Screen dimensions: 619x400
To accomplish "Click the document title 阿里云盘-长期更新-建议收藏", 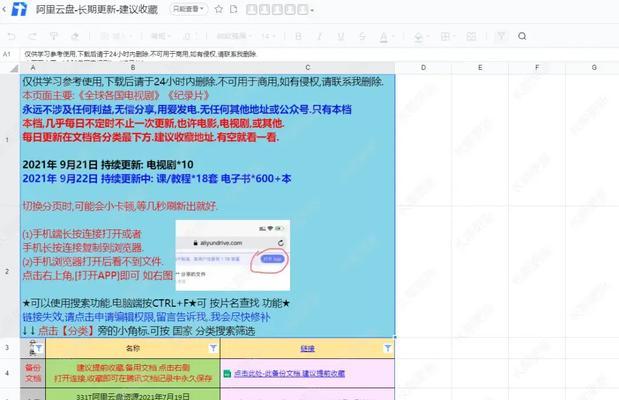I will click(x=97, y=9).
